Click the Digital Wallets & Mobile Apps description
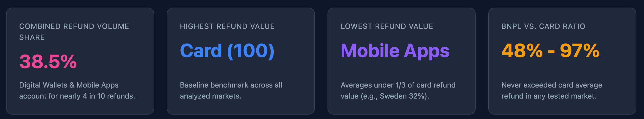 click(x=77, y=90)
